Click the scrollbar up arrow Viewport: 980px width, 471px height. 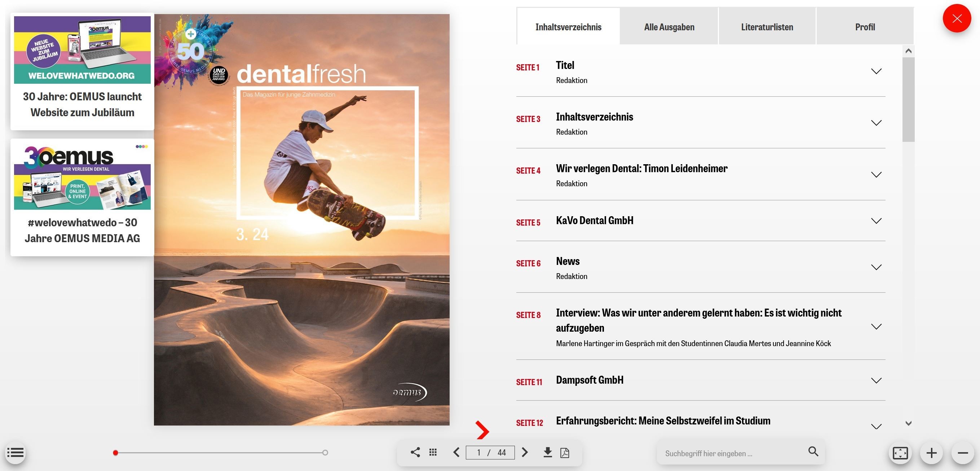click(909, 51)
